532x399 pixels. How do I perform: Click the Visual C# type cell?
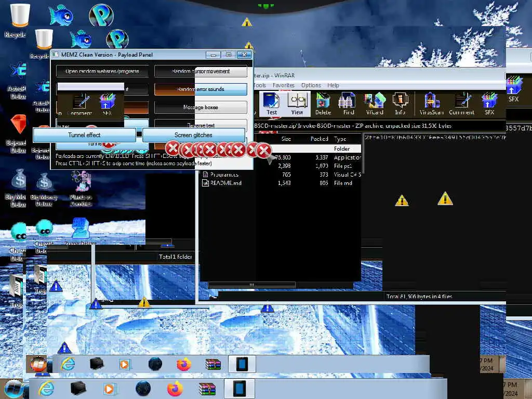pos(348,175)
